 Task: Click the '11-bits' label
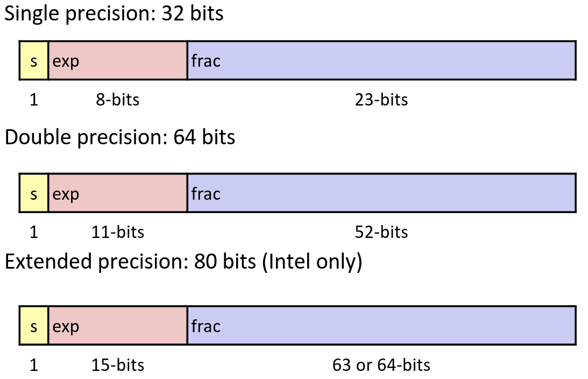[x=118, y=232]
